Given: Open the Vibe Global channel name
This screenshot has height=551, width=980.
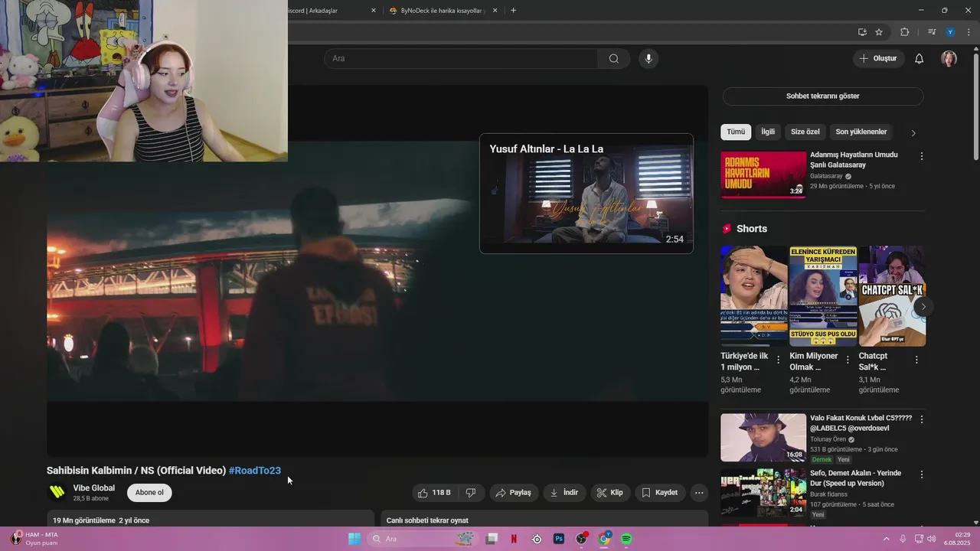Looking at the screenshot, I should (x=94, y=488).
